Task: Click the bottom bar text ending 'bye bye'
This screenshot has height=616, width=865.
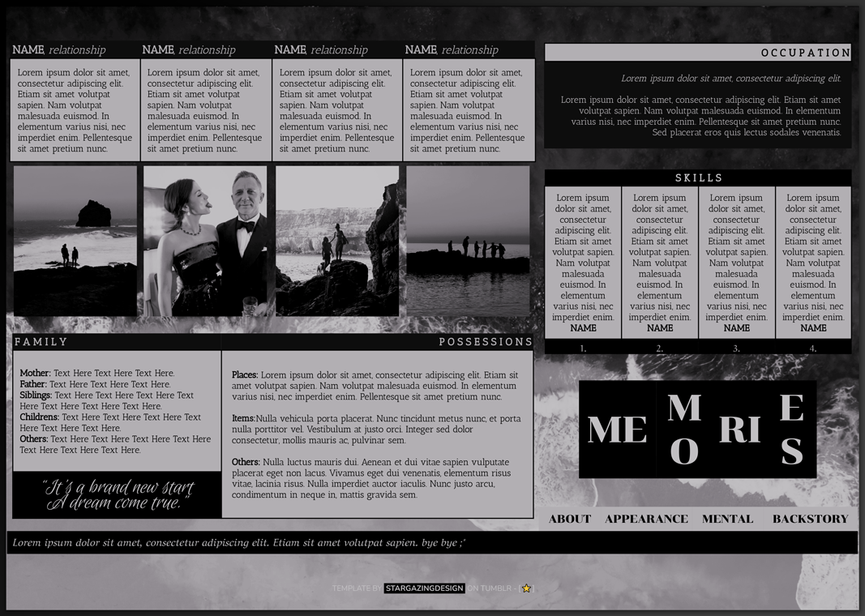Action: [x=238, y=543]
